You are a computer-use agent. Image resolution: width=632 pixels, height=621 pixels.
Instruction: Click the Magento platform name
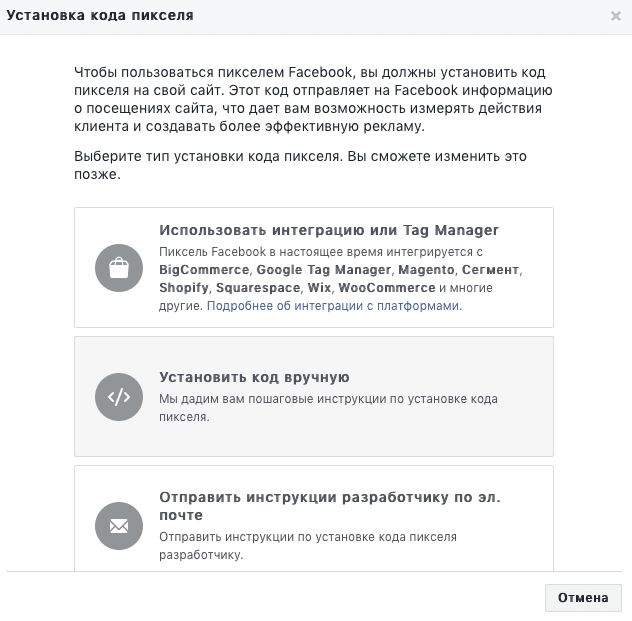(x=426, y=270)
